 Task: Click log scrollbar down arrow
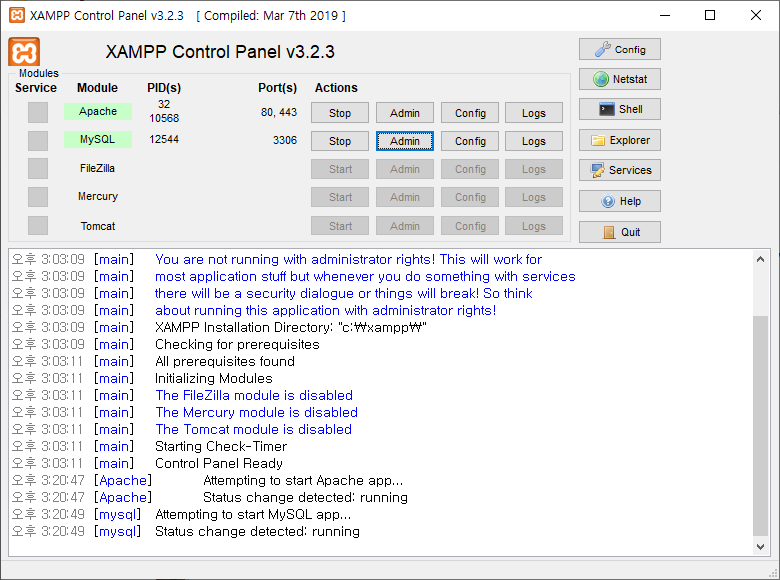pos(760,546)
